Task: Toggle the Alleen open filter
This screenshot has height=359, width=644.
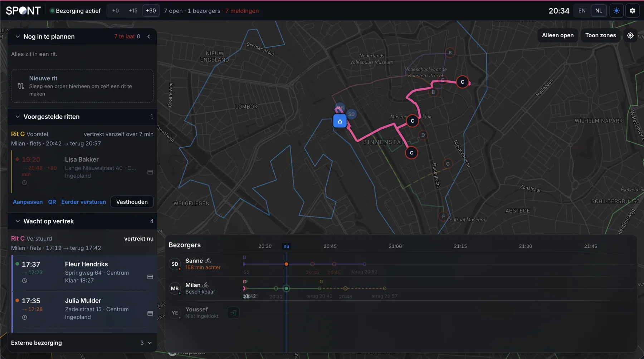Action: point(557,35)
